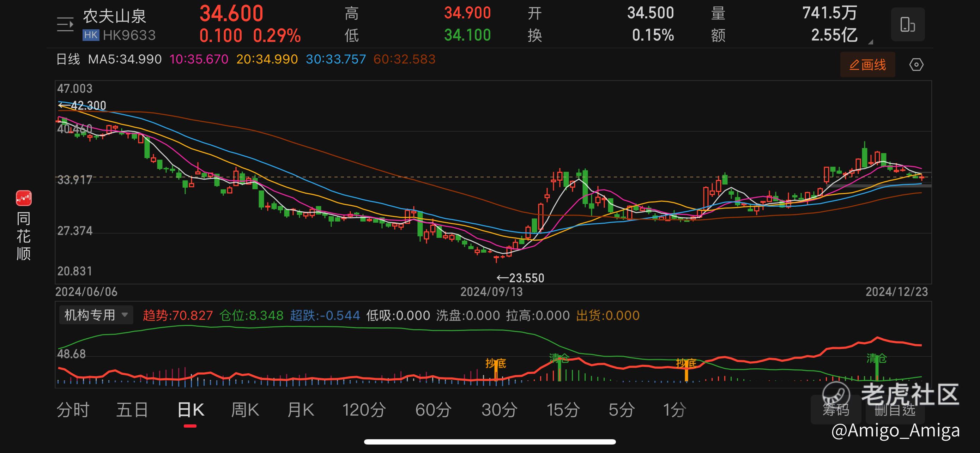Tap the 趋势:70.827 indicator value
Image resolution: width=980 pixels, height=453 pixels.
tap(178, 315)
